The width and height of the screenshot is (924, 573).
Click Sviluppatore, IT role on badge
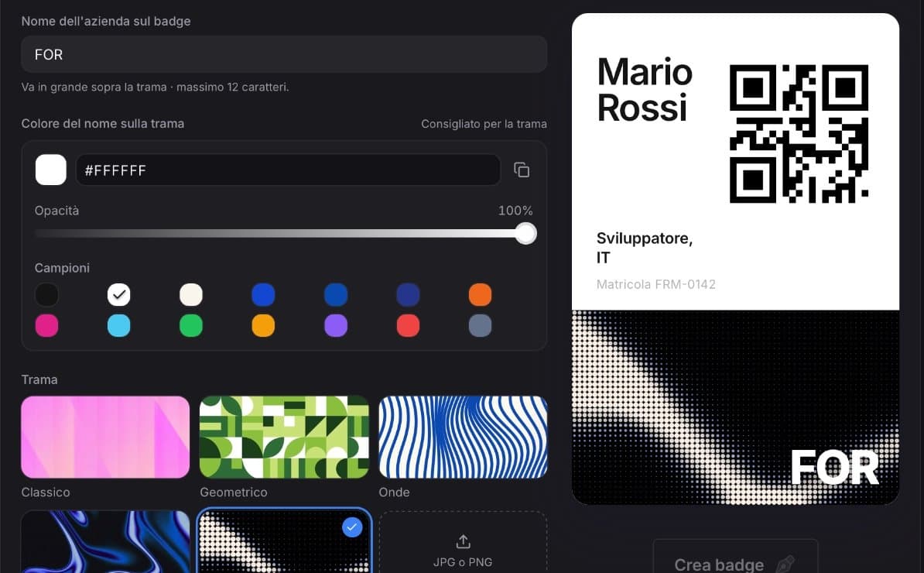pos(645,248)
